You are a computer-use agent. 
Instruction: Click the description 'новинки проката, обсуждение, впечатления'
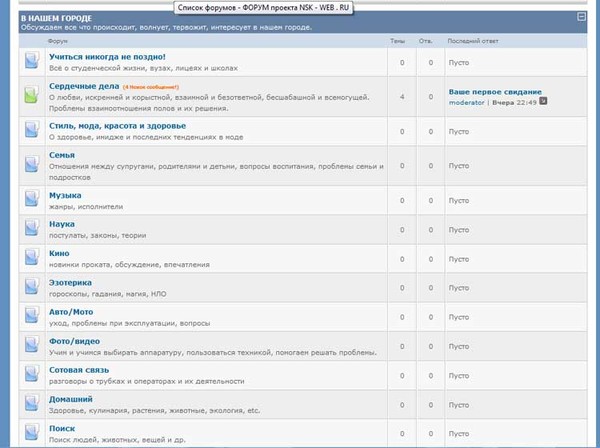[x=129, y=265]
